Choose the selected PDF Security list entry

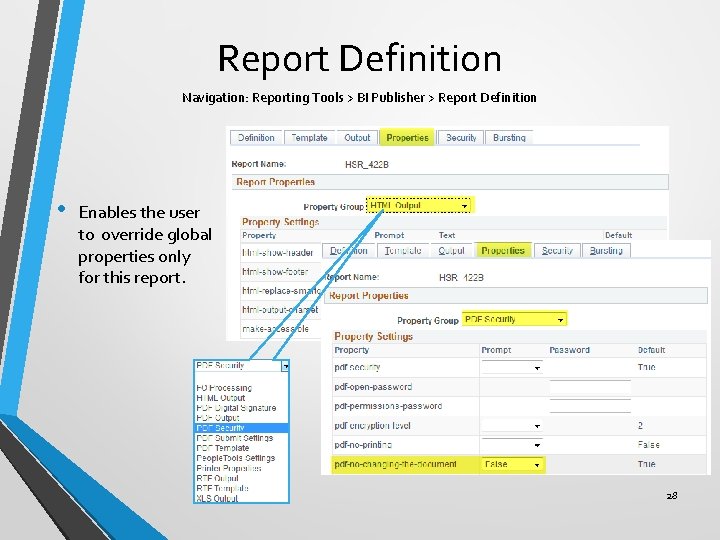pyautogui.click(x=242, y=428)
